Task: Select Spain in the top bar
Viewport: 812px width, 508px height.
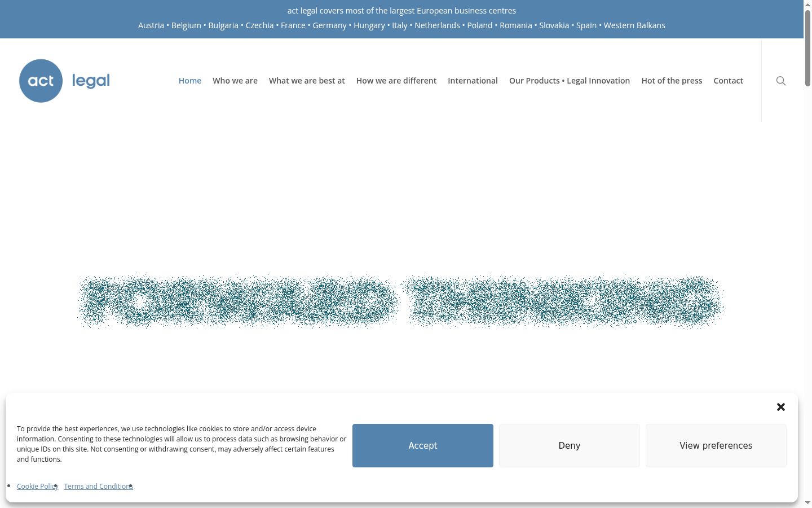Action: point(586,25)
